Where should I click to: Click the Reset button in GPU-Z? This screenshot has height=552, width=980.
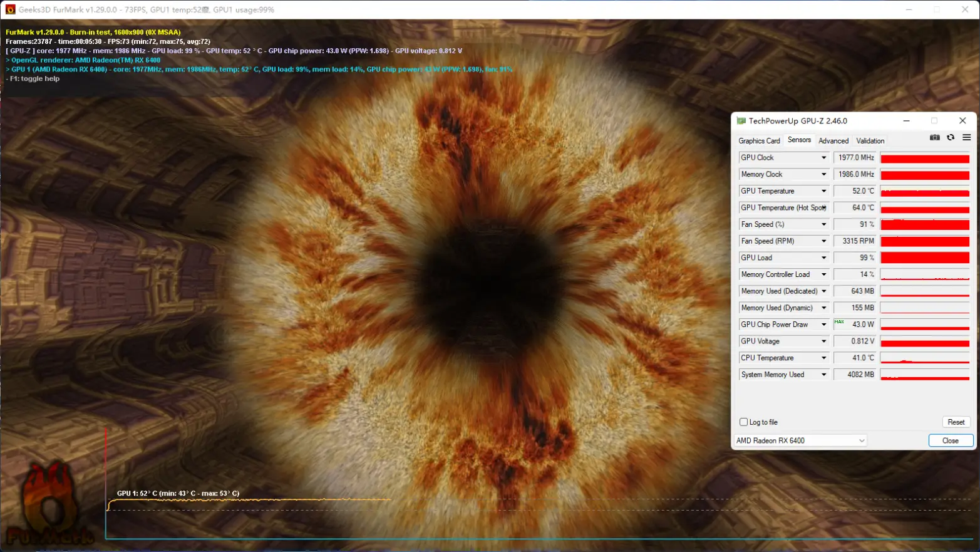(x=956, y=422)
